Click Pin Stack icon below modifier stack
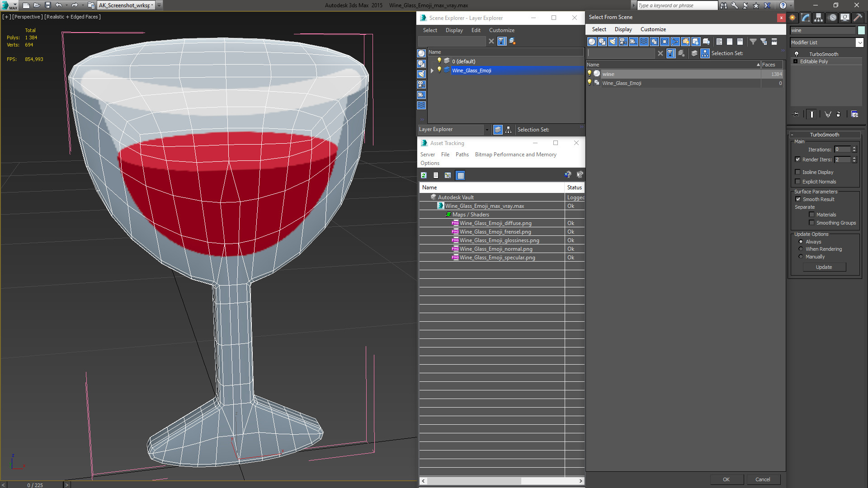 click(796, 114)
